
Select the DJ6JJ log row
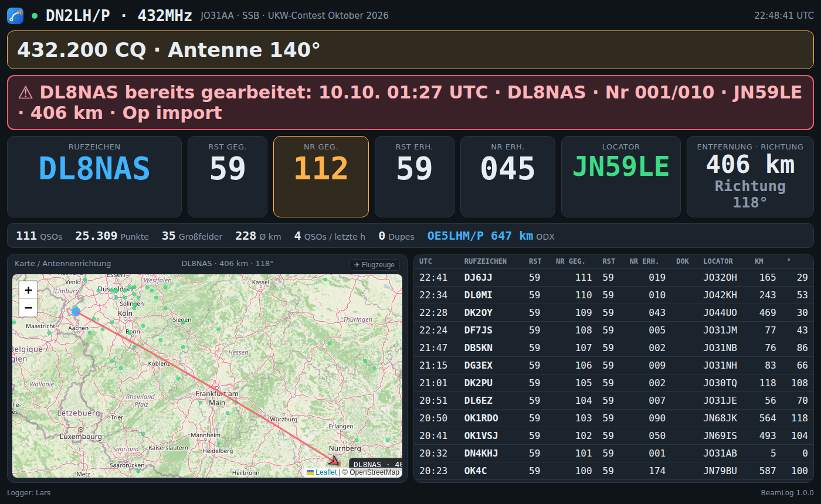(613, 277)
